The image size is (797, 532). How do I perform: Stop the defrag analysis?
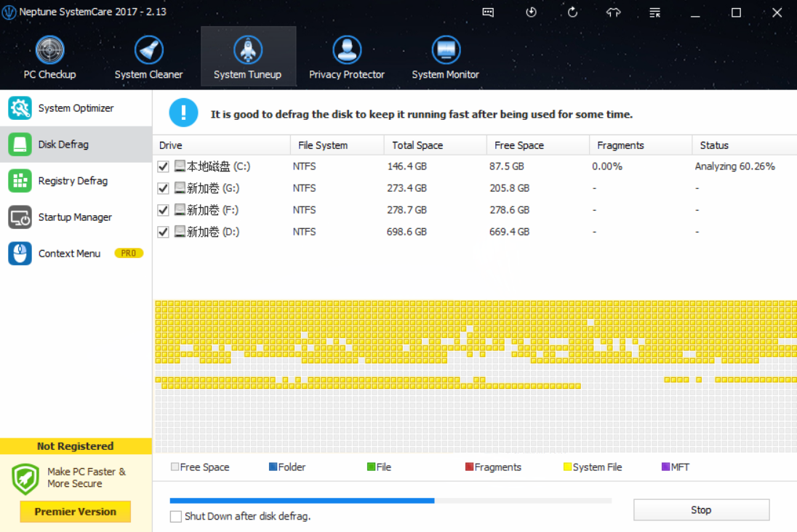tap(702, 509)
